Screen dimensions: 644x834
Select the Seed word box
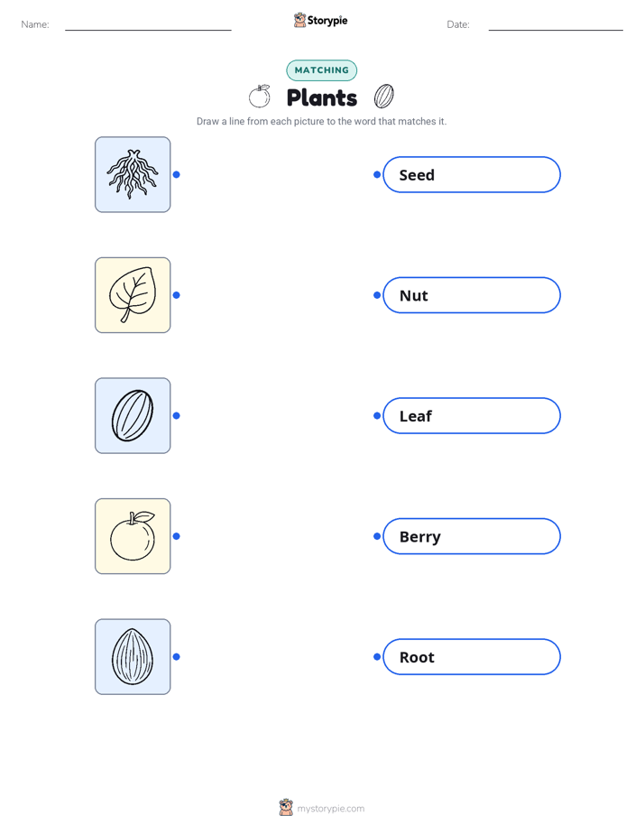(x=472, y=174)
